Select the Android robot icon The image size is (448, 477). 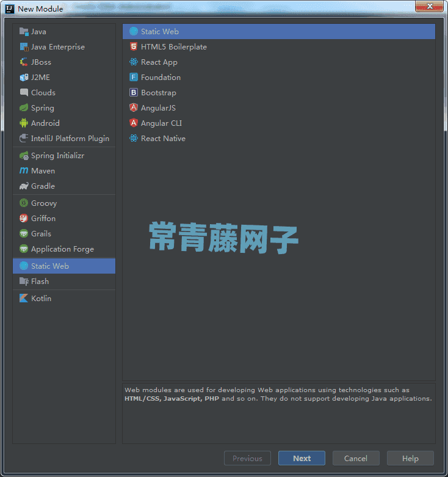pos(24,123)
